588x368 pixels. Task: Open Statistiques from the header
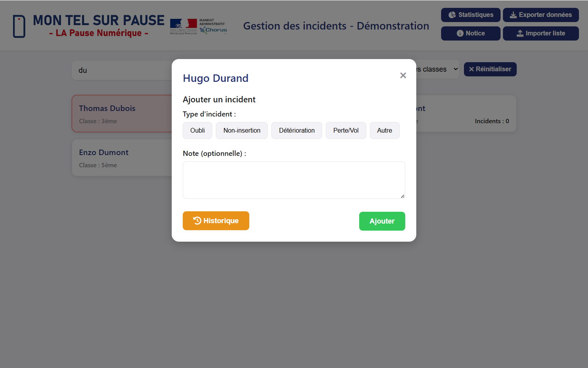471,15
